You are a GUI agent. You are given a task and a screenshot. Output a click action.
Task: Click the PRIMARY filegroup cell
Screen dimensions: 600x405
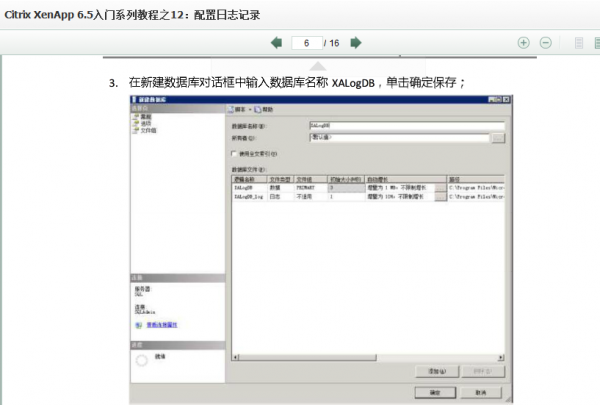pyautogui.click(x=310, y=188)
